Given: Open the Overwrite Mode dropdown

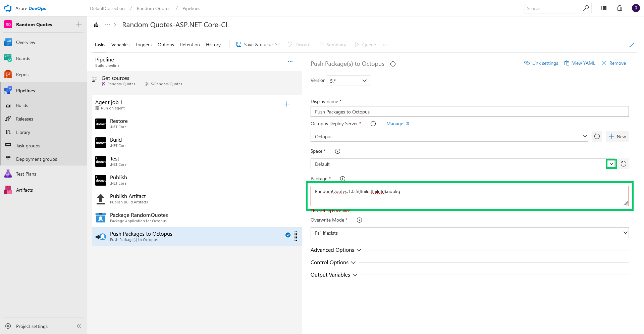Looking at the screenshot, I should [x=470, y=233].
